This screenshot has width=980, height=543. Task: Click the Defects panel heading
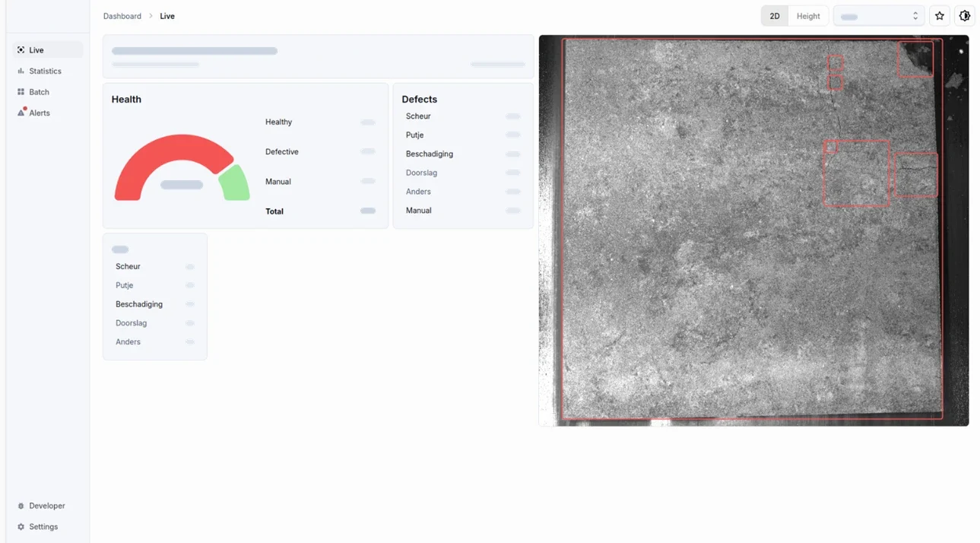tap(419, 99)
